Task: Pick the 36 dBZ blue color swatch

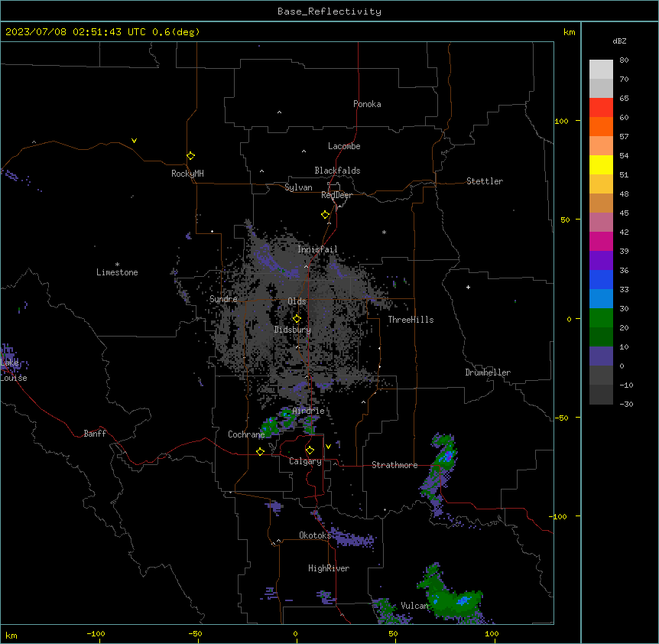Action: tap(601, 279)
